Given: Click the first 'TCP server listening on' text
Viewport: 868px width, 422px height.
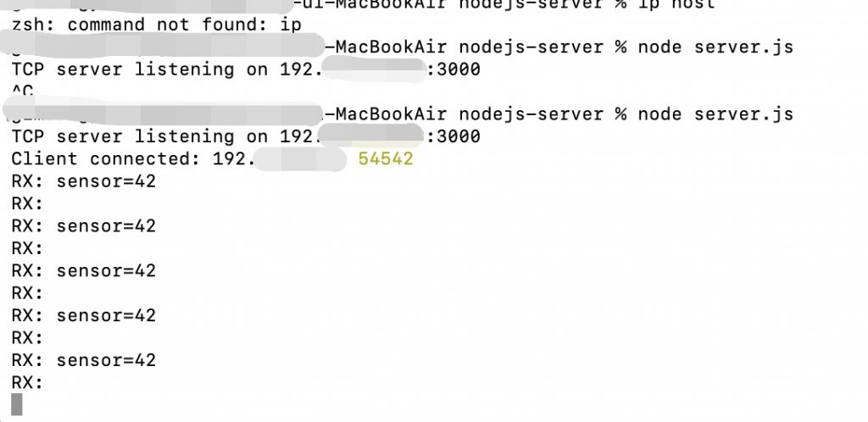Looking at the screenshot, I should (x=139, y=69).
